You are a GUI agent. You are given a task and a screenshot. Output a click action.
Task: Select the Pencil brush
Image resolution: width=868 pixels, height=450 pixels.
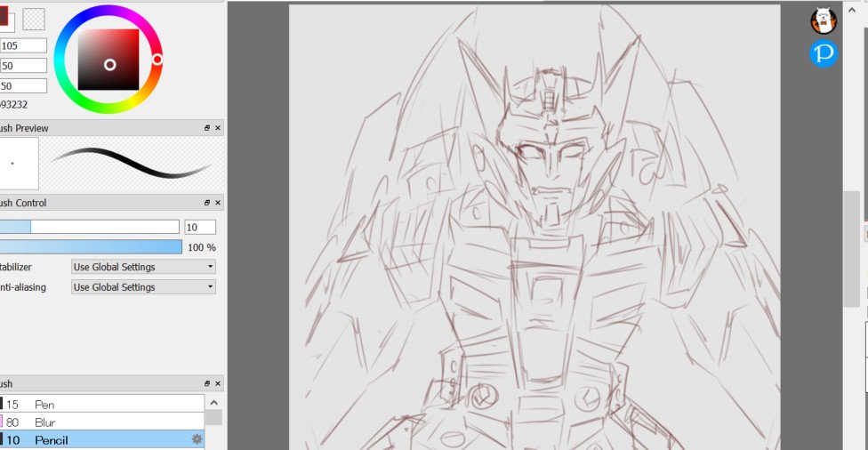coord(102,439)
